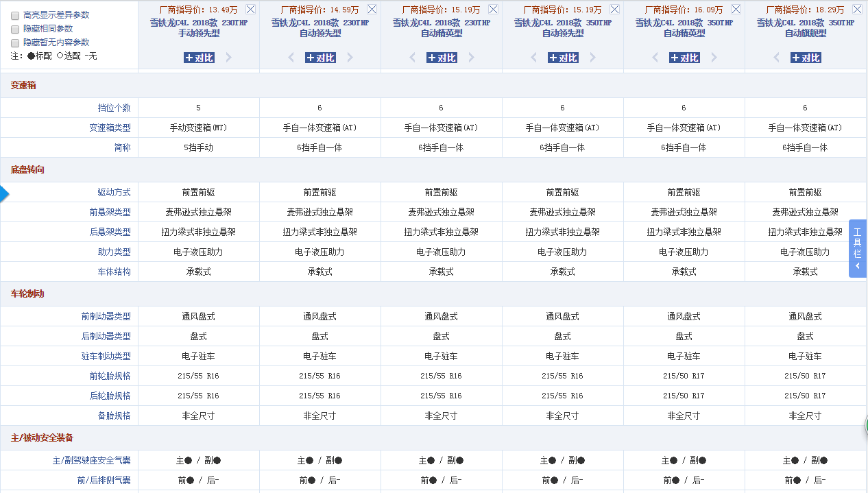This screenshot has height=493, width=868.
Task: Move 16.09万 自动精英型 column left
Action: click(655, 58)
